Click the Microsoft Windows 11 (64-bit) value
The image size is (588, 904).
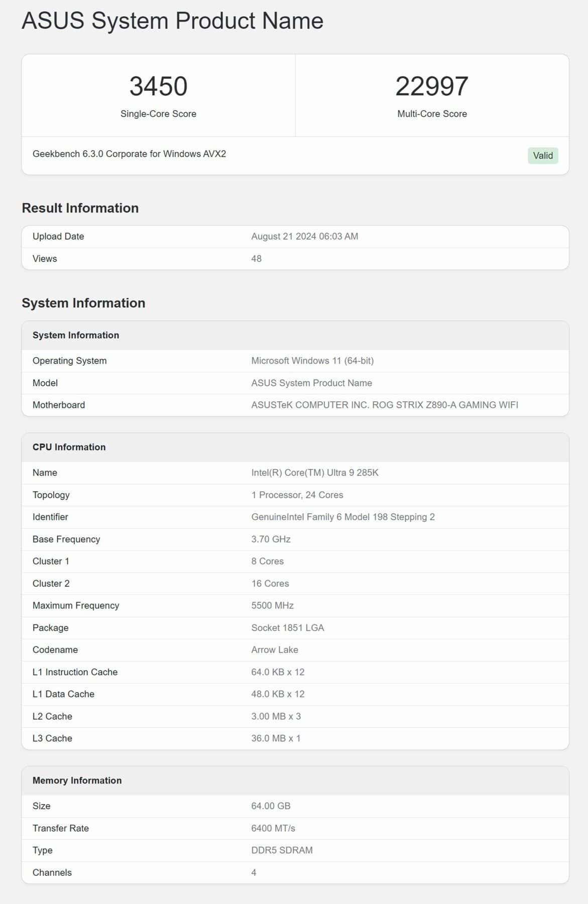click(x=312, y=361)
